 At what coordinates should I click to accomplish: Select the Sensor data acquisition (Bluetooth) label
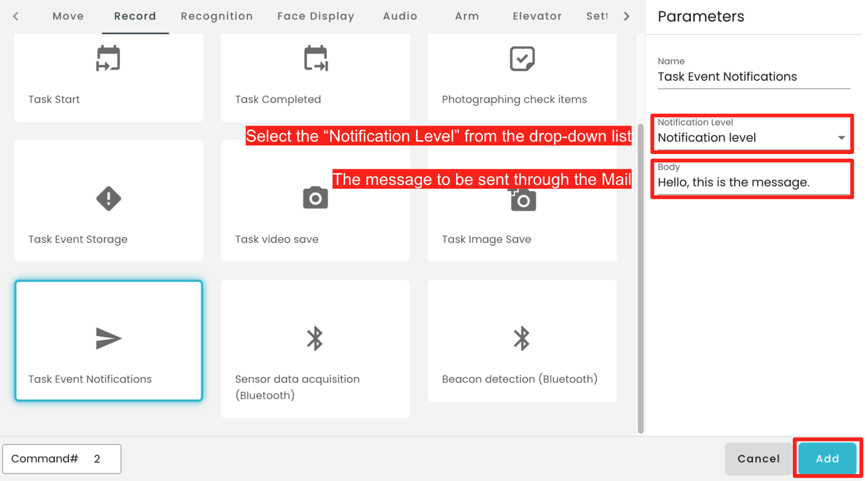click(x=297, y=387)
